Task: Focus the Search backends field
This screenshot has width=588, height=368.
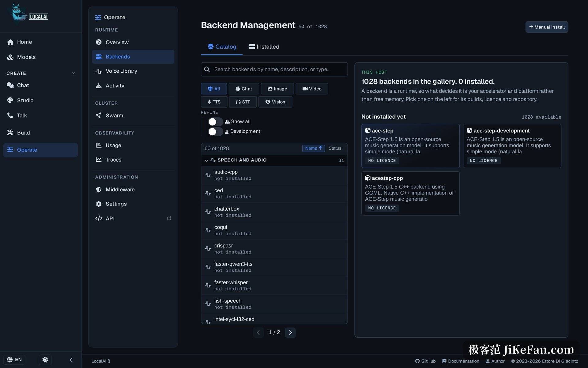Action: click(274, 69)
